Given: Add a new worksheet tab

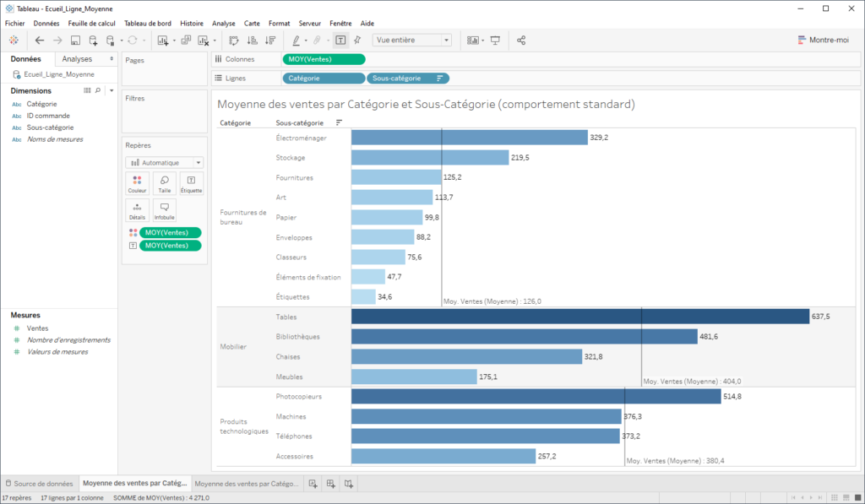Looking at the screenshot, I should (x=313, y=484).
